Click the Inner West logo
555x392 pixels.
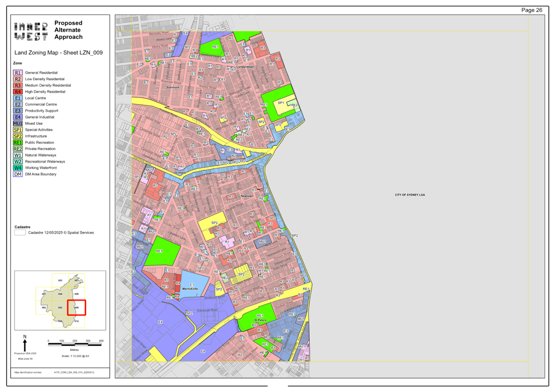[31, 31]
